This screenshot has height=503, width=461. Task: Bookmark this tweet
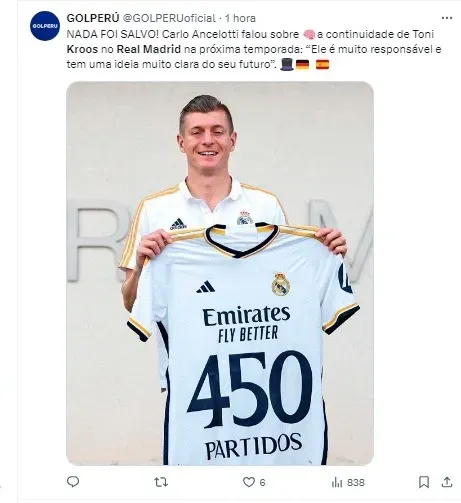[424, 482]
